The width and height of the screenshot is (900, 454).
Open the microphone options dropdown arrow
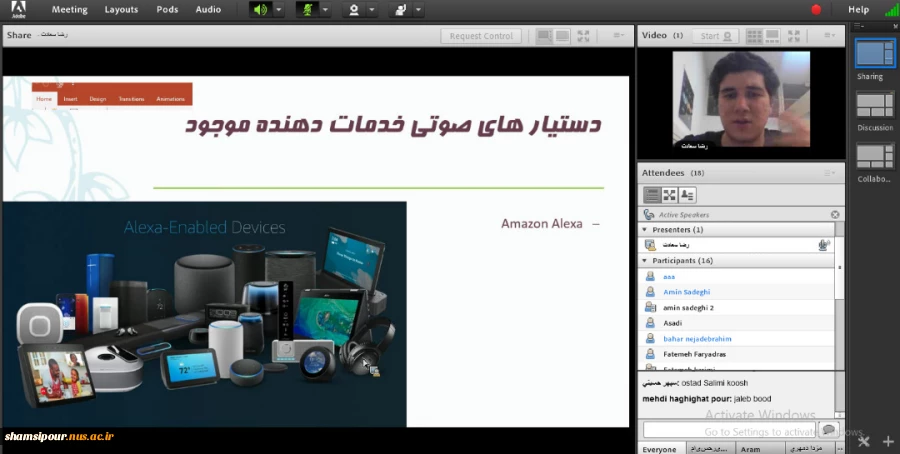325,10
